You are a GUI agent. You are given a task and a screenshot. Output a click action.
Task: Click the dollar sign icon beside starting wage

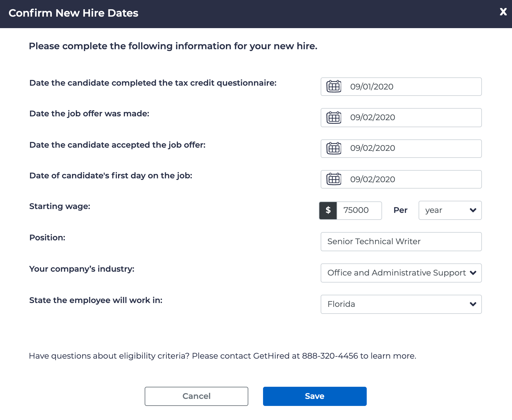328,210
